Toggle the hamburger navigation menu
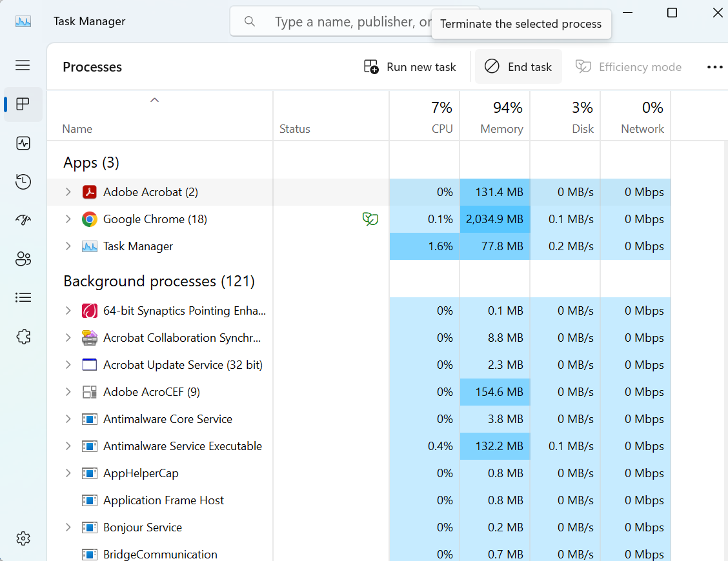This screenshot has width=728, height=561. tap(23, 65)
